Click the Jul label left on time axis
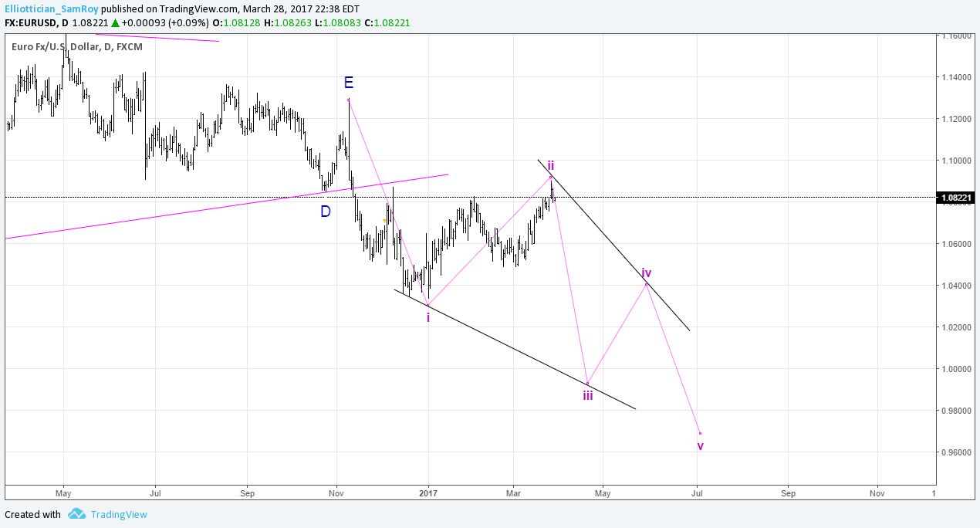This screenshot has width=980, height=528. point(154,492)
